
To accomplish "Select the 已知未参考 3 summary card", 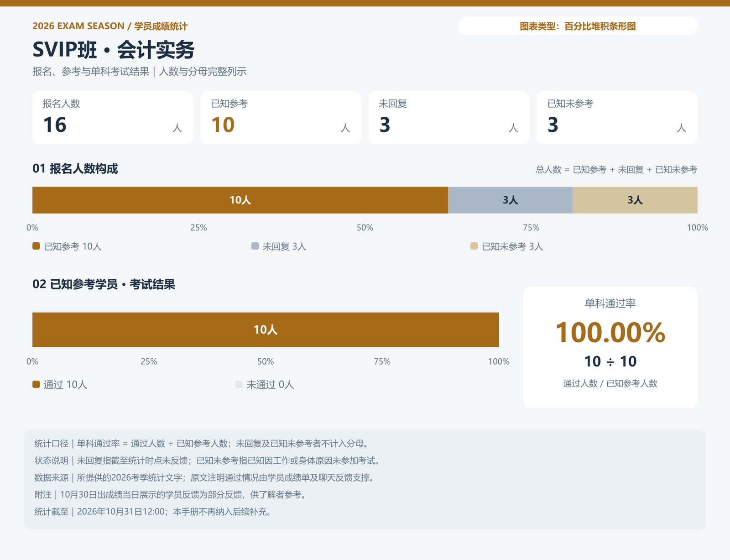I will coord(617,118).
